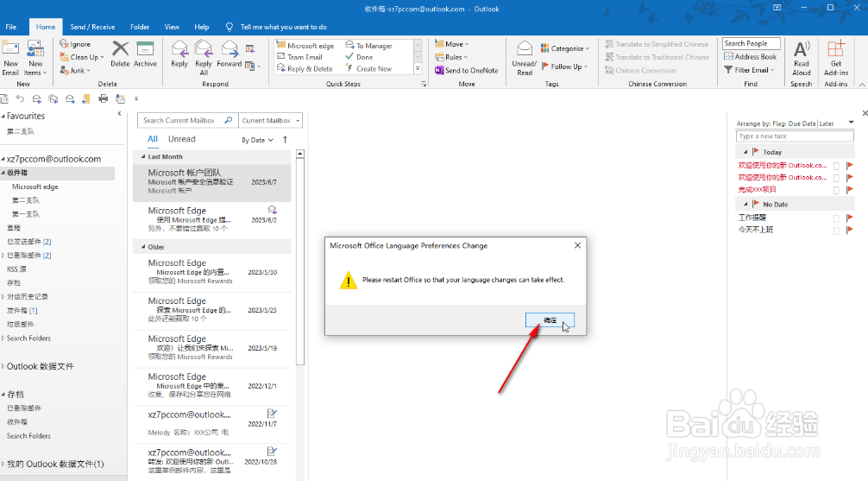Show Unread messages only
The width and height of the screenshot is (868, 481).
click(x=181, y=139)
